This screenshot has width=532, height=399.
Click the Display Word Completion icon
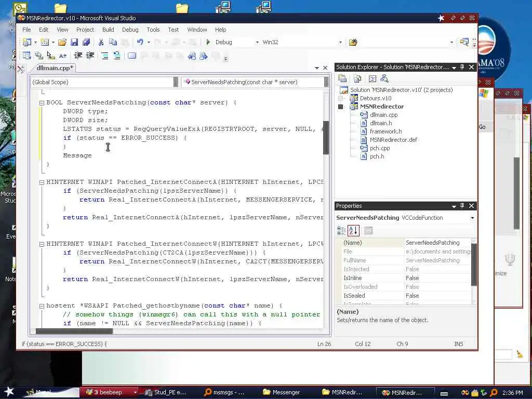[62, 56]
